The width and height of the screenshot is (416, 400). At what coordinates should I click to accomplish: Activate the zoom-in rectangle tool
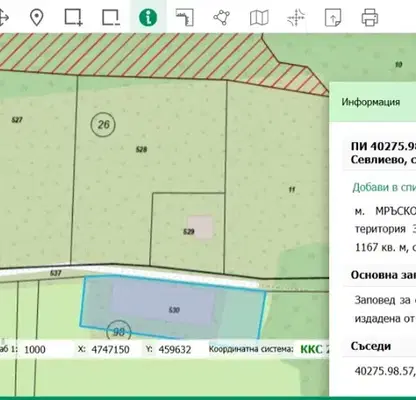pos(74,17)
